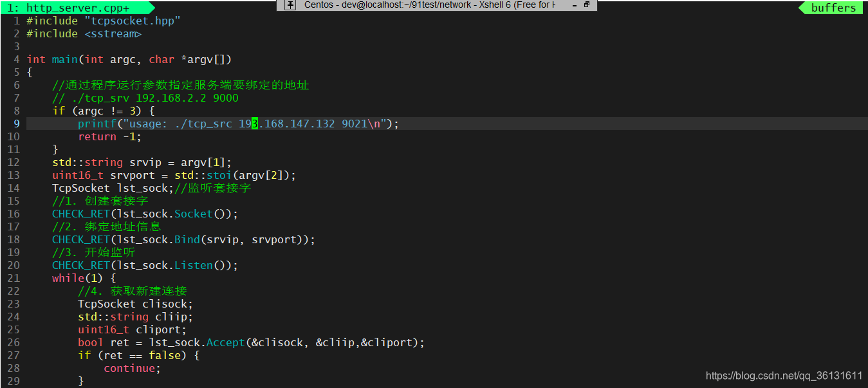Click the comment '//4. 获取新建连接'
The image size is (868, 388).
coord(133,291)
